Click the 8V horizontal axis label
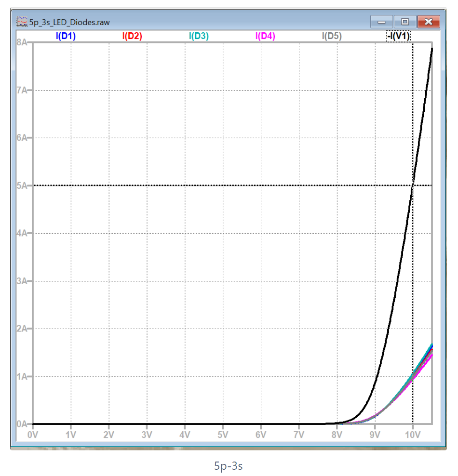458x476 pixels. [337, 435]
